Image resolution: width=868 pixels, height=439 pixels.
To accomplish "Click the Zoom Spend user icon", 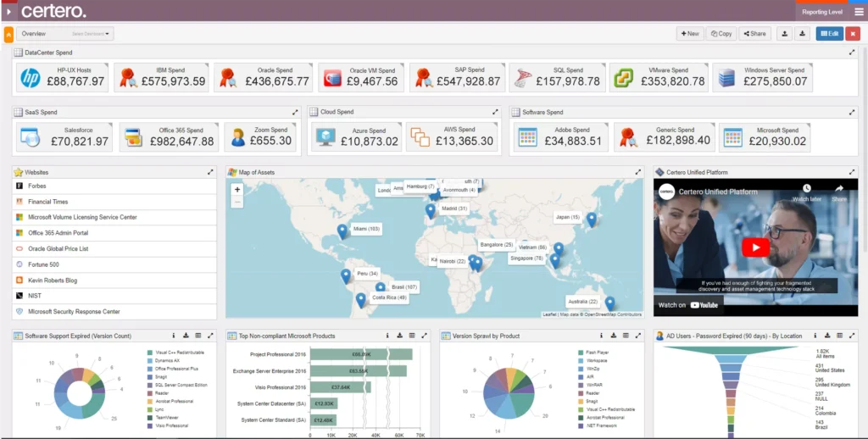I will 238,137.
